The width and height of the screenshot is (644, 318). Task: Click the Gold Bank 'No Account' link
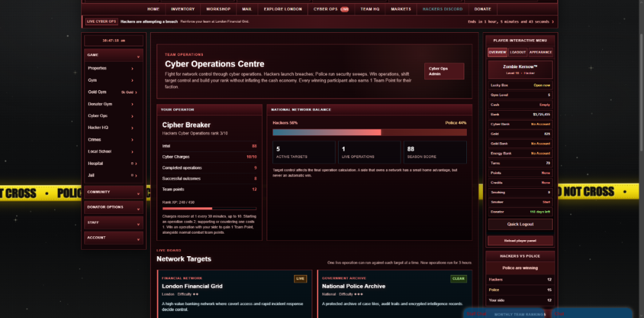[540, 144]
